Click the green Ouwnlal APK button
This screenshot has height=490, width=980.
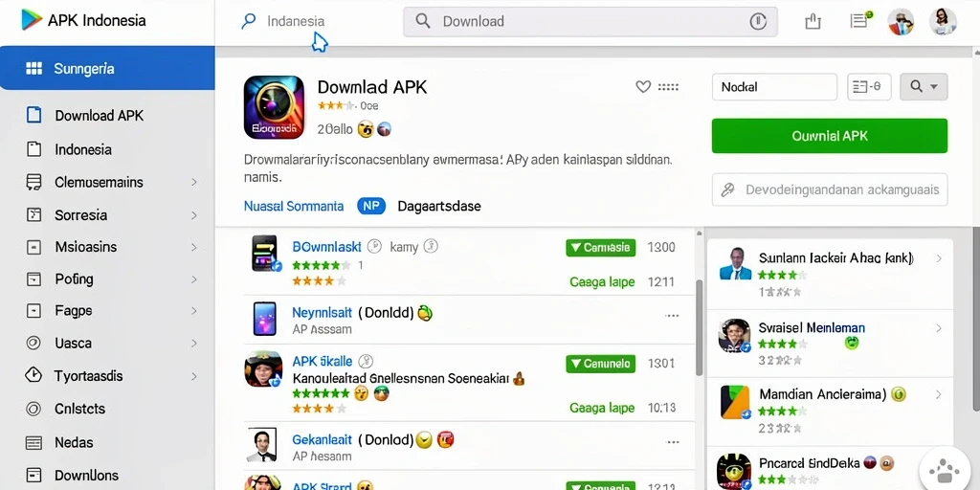coord(830,136)
